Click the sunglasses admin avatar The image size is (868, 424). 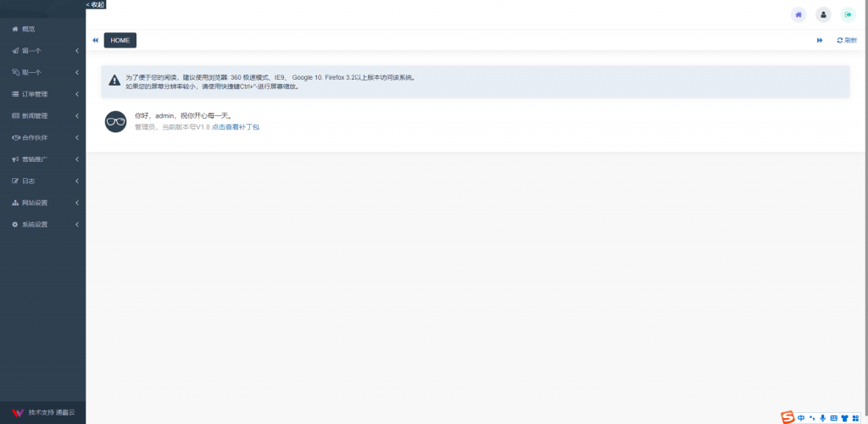115,121
